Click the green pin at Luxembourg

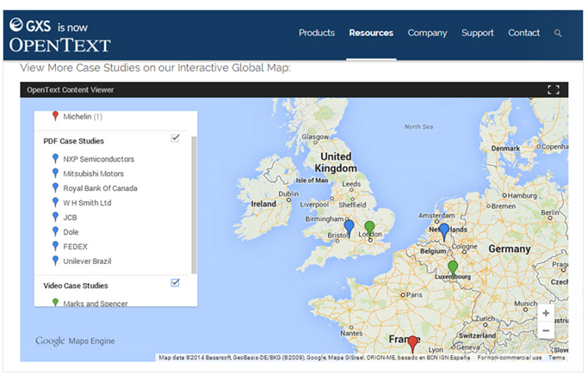pyautogui.click(x=453, y=267)
